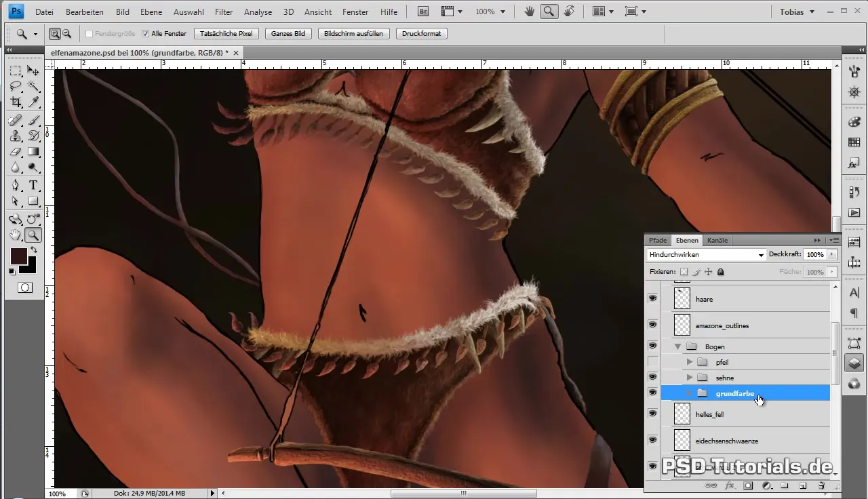
Task: Open the Layers panel dock icon
Action: (x=854, y=363)
